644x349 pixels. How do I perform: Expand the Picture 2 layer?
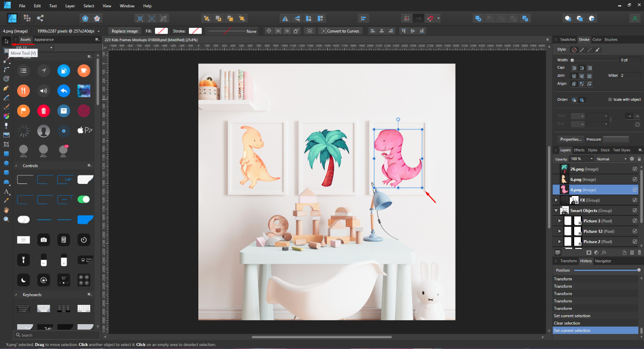[559, 241]
